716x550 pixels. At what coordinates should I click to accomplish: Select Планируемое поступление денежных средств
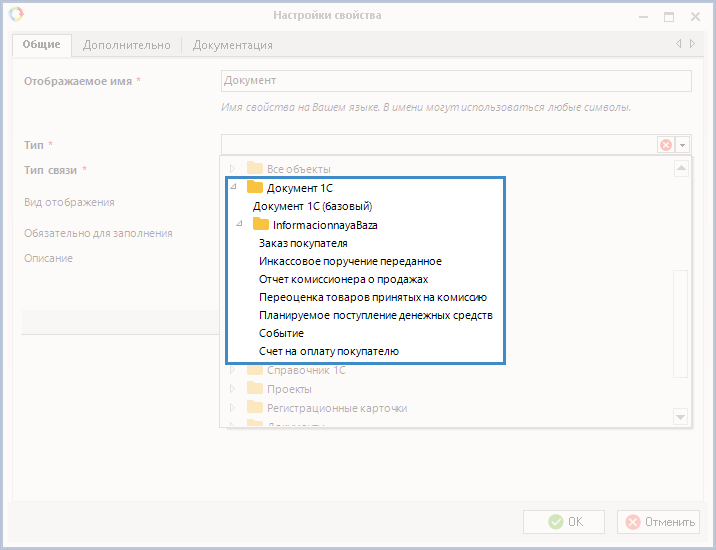pos(376,315)
